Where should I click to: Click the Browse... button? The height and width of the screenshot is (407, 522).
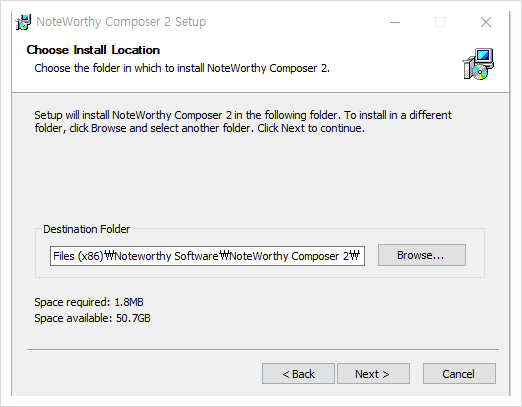(422, 255)
